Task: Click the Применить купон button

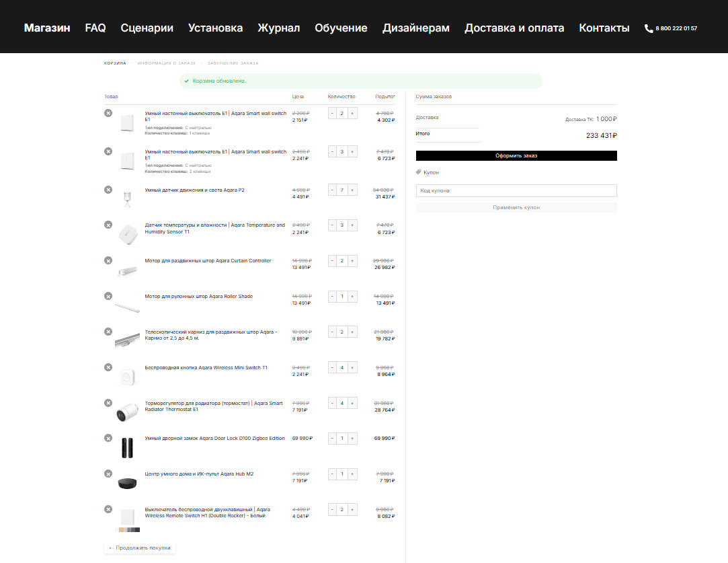Action: coord(516,208)
